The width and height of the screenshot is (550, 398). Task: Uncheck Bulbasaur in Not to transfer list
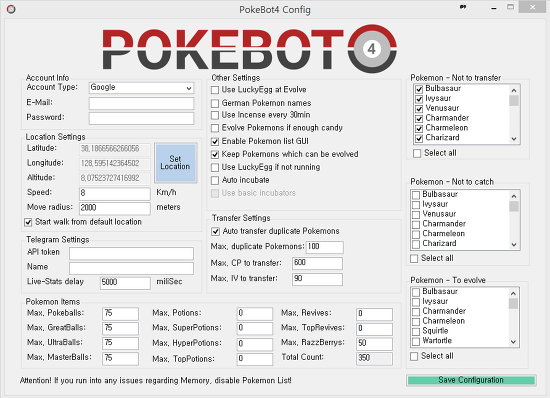click(419, 89)
